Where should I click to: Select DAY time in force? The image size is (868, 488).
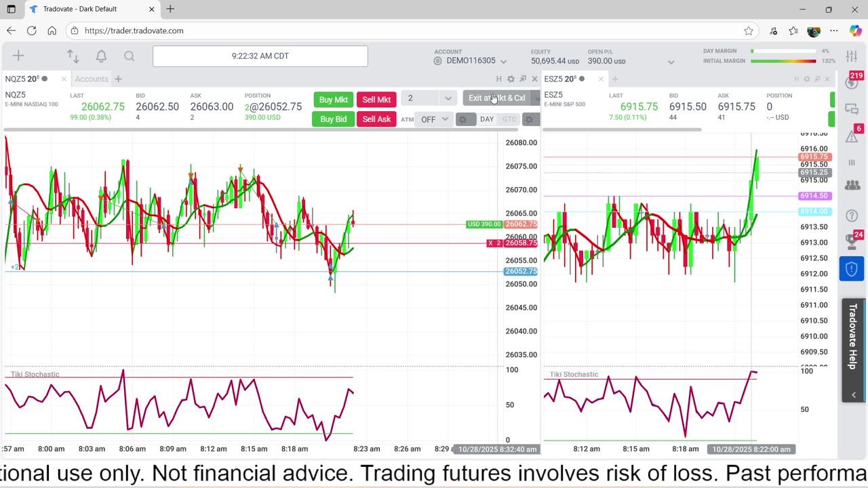pos(487,119)
